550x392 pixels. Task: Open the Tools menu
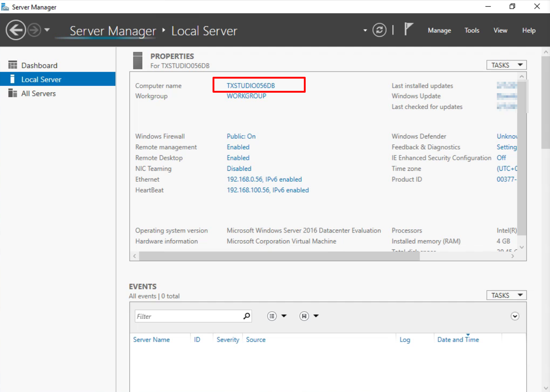click(472, 30)
